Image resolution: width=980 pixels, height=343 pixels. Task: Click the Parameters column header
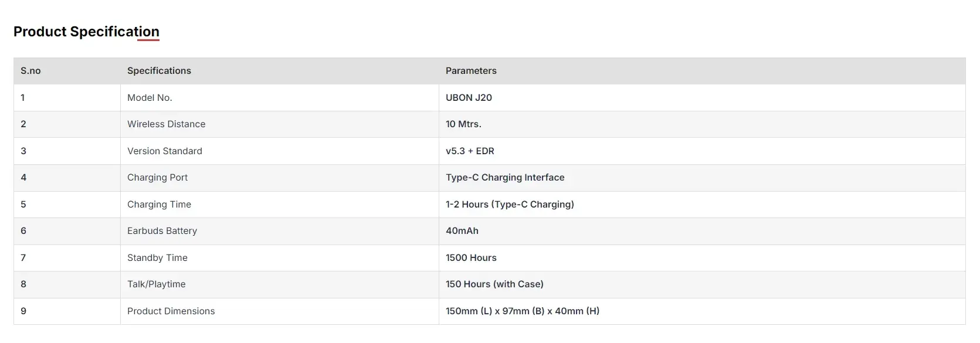(x=471, y=71)
